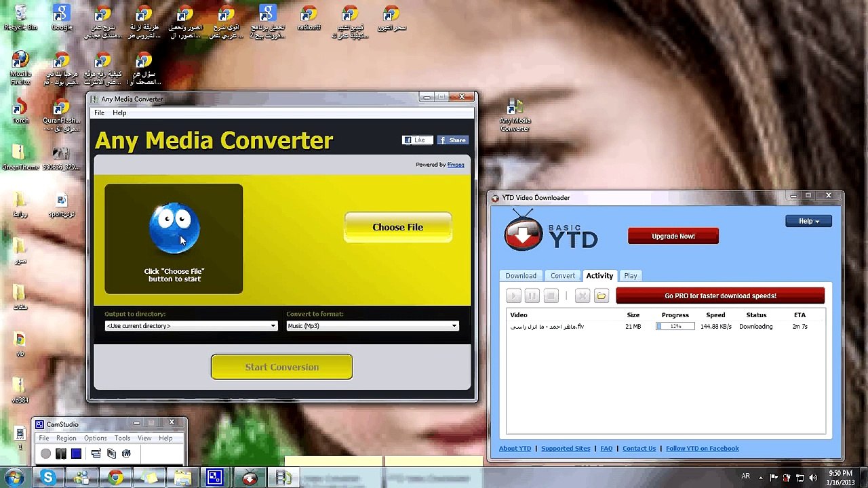
Task: Open radio.rtf desktop shortcut
Action: pyautogui.click(x=309, y=18)
